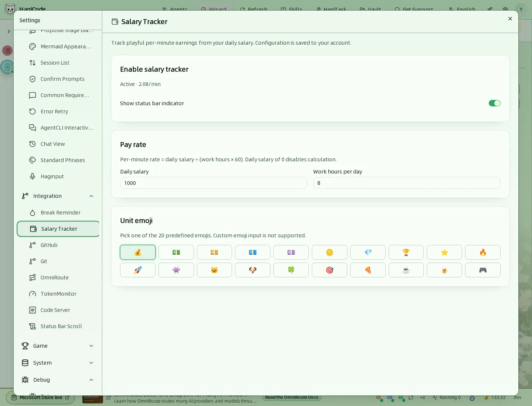Pick the four leaf clover emoji
532x406 pixels.
pos(291,270)
